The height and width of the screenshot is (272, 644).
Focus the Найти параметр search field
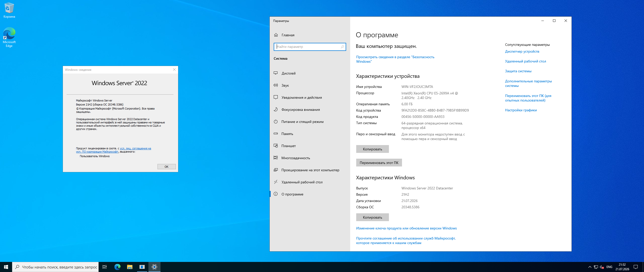(310, 47)
